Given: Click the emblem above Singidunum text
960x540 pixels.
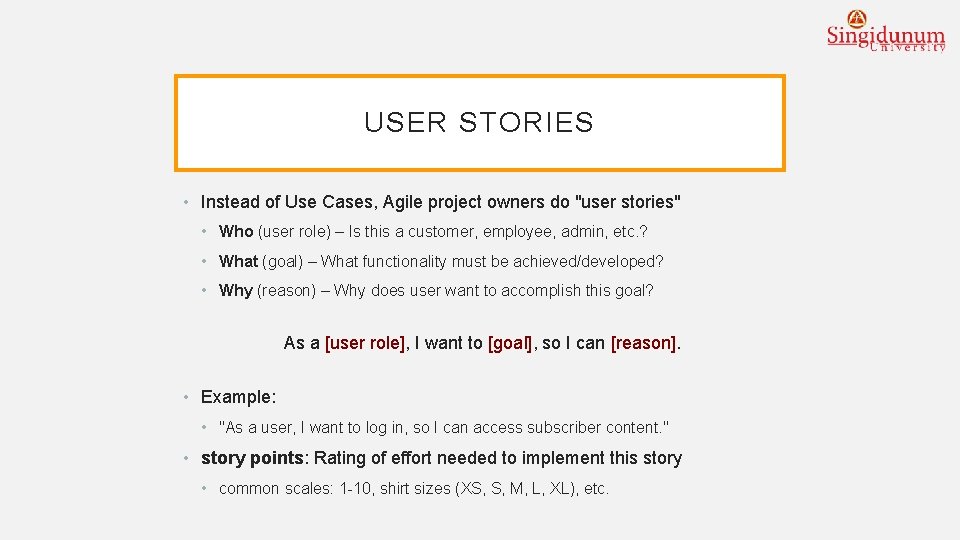Looking at the screenshot, I should [856, 17].
